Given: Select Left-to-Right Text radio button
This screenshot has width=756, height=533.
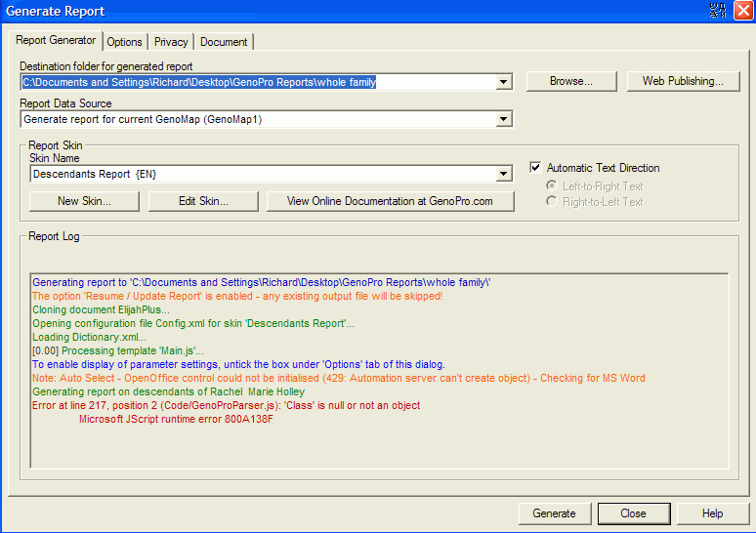Looking at the screenshot, I should point(552,185).
